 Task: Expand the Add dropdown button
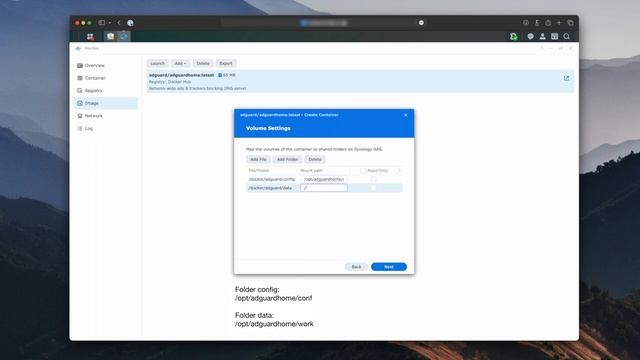point(180,63)
